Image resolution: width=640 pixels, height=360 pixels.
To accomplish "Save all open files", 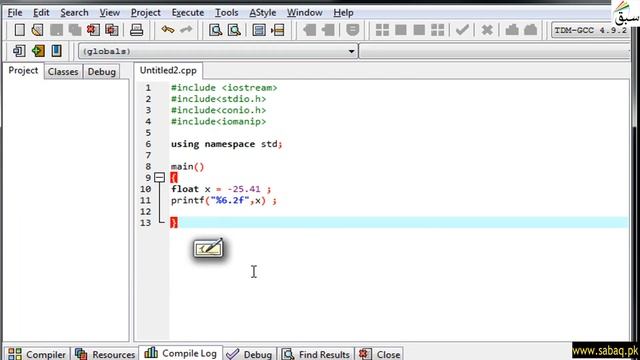I will [75, 30].
